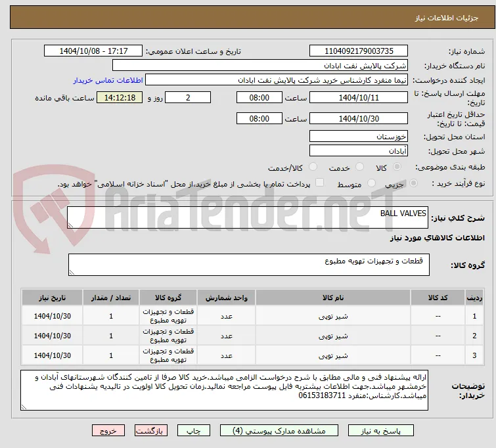Click the چاپ print button

194,431
